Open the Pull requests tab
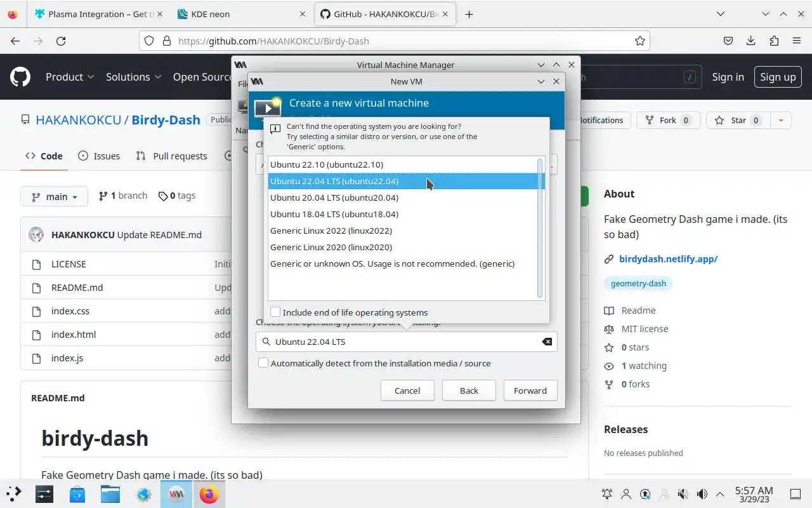This screenshot has width=812, height=508. click(172, 156)
